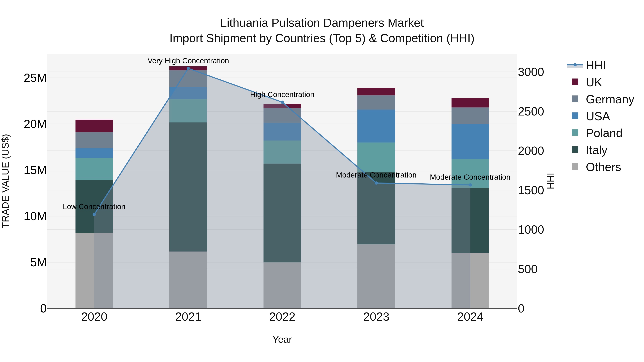Click the 2024 USA blue bar segment

[470, 141]
